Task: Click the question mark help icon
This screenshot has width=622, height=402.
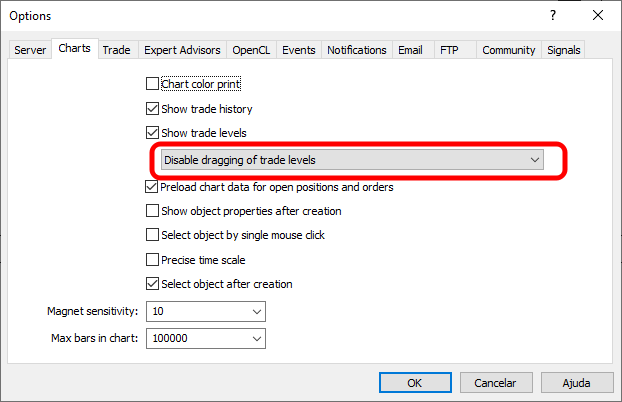Action: coord(553,15)
